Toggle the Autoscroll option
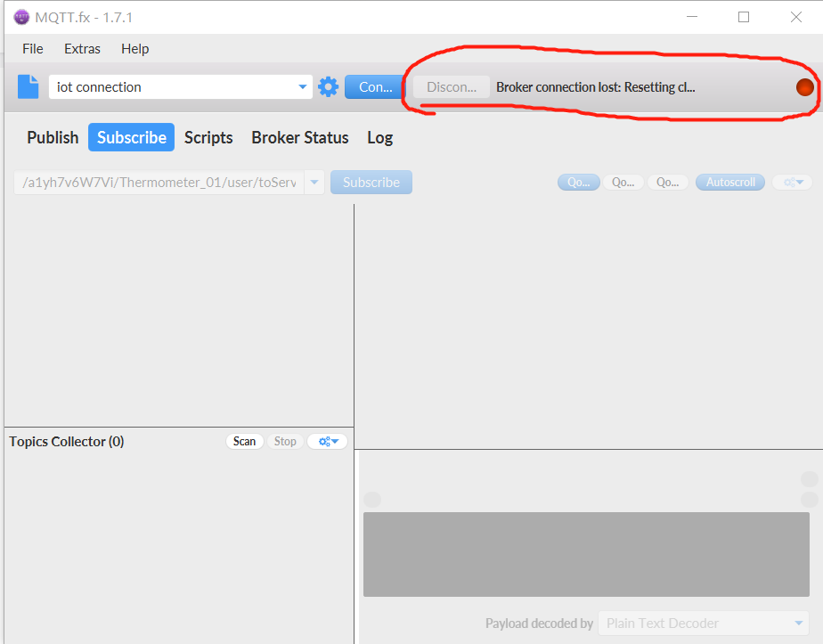 [x=730, y=182]
